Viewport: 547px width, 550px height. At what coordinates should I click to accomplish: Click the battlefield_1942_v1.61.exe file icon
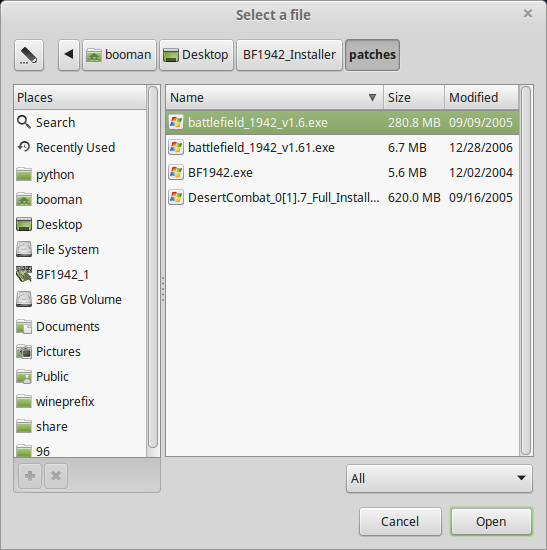click(x=176, y=147)
